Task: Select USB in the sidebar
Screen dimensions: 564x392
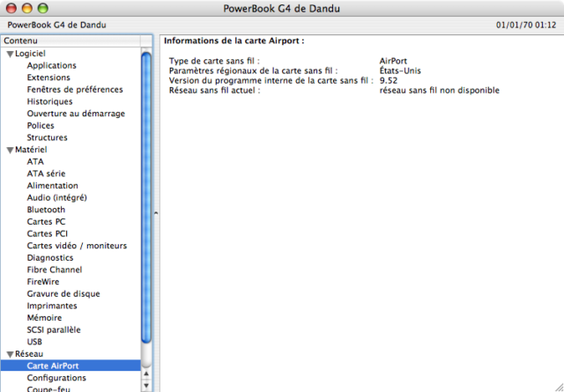Action: tap(34, 342)
